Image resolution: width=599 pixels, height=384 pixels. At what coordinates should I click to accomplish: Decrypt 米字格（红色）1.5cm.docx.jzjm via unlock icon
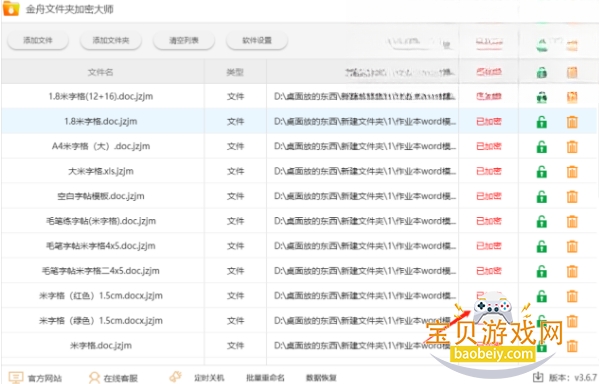coord(542,296)
